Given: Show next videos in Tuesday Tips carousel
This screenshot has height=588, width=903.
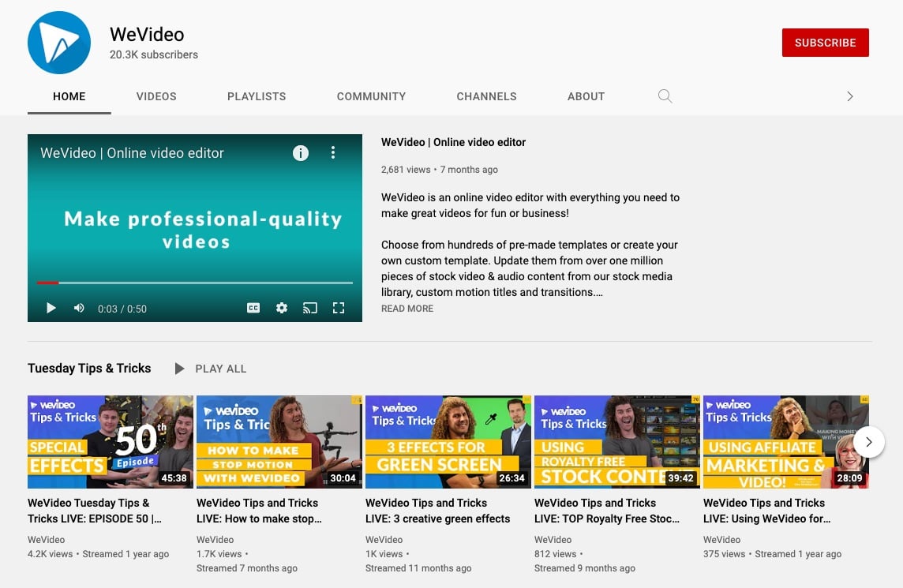Looking at the screenshot, I should coord(868,442).
